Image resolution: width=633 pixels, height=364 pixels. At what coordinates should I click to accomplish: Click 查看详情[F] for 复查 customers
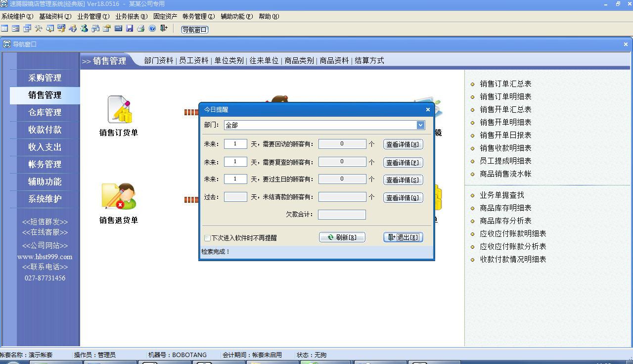click(x=403, y=162)
